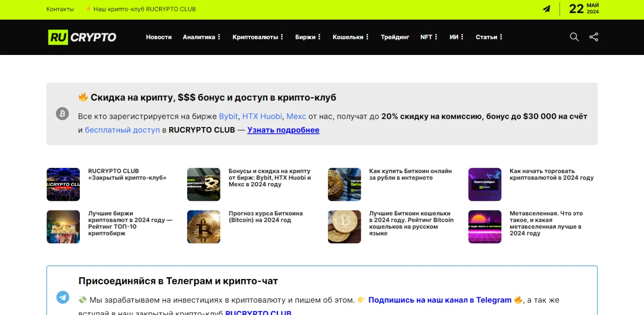644x315 pixels.
Task: Click the бесплатный доступ link
Action: click(123, 130)
